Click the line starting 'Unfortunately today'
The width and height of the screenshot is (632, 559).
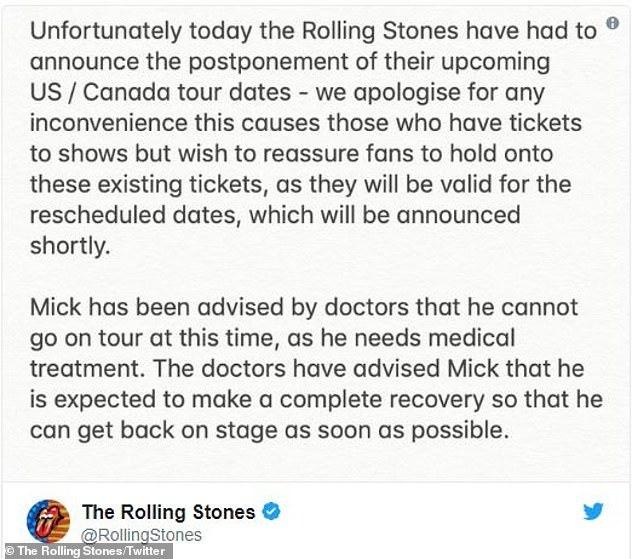coord(313,31)
